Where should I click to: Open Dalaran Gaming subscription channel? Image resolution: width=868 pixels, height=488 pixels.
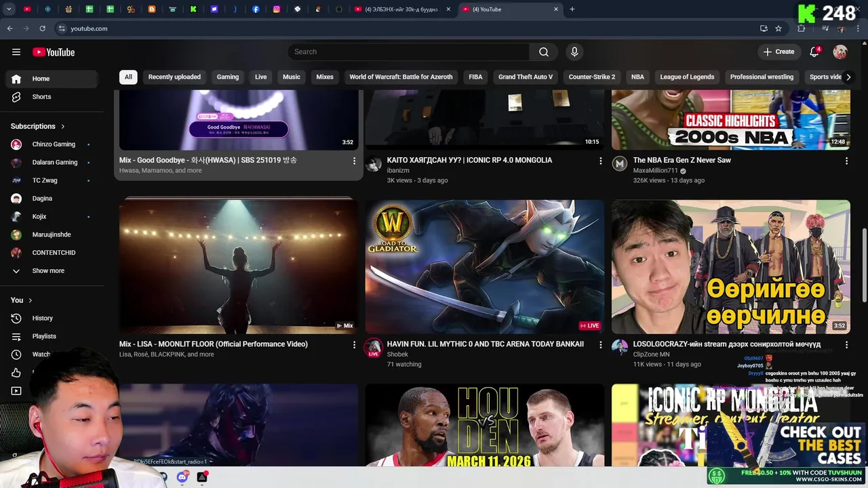click(54, 163)
